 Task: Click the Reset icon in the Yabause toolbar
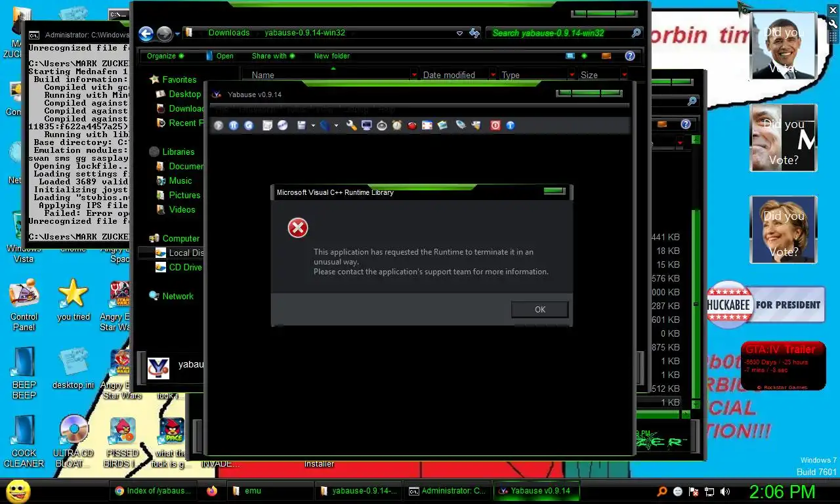(x=249, y=125)
